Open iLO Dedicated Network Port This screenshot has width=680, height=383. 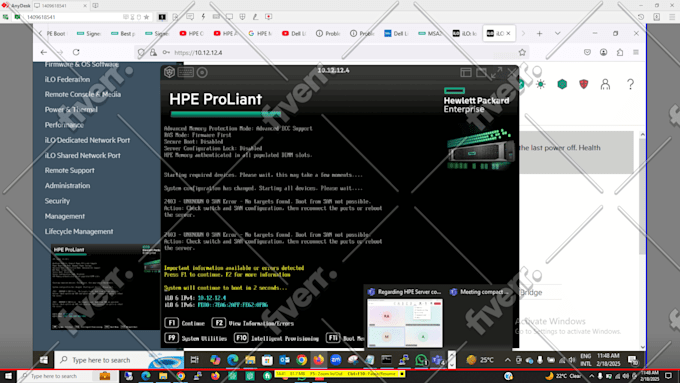(87, 140)
